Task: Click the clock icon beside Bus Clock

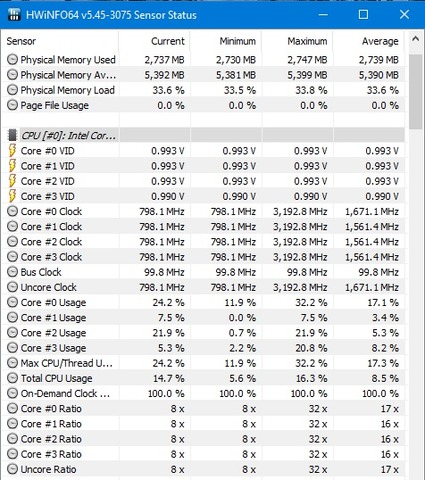Action: click(x=12, y=272)
